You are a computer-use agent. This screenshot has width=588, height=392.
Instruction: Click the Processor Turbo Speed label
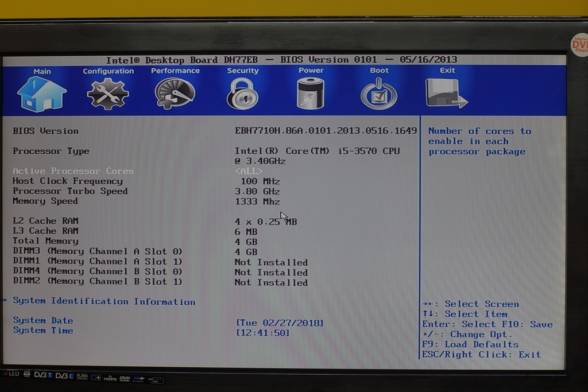coord(70,191)
